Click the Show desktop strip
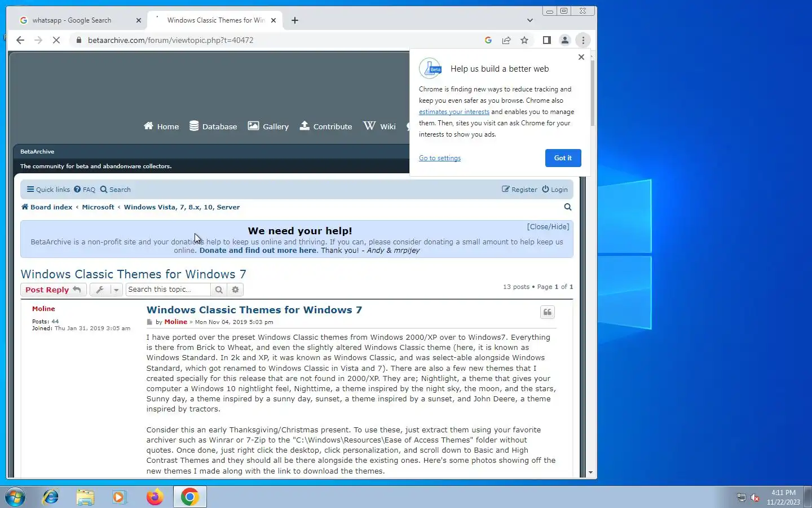Screen dimensions: 812x508 click(x=807, y=497)
